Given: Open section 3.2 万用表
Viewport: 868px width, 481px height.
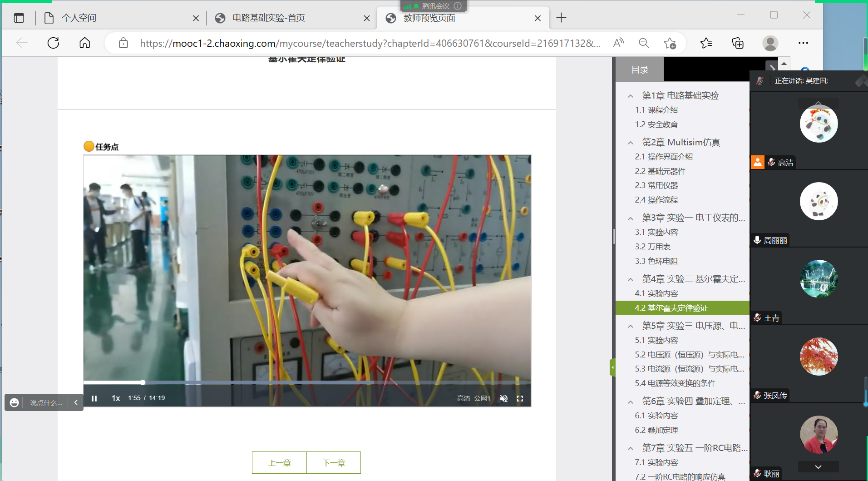Looking at the screenshot, I should [x=652, y=247].
